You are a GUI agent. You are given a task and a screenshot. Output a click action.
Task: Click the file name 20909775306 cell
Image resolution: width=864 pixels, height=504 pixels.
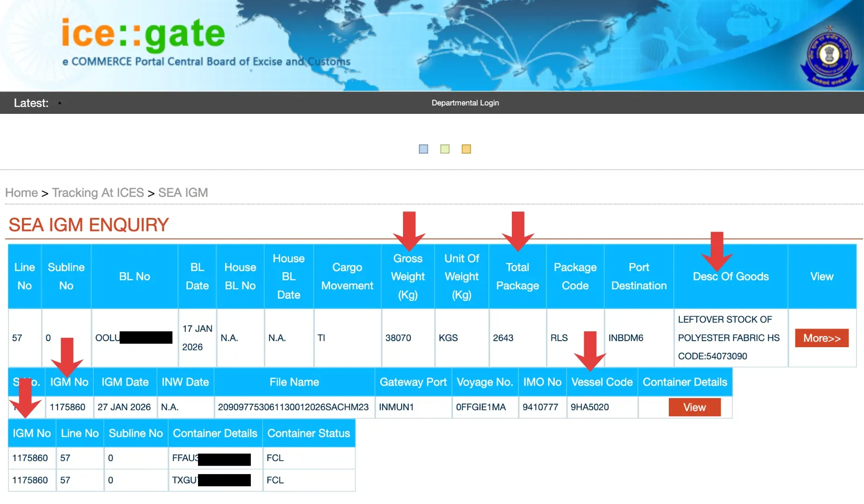[x=293, y=407]
